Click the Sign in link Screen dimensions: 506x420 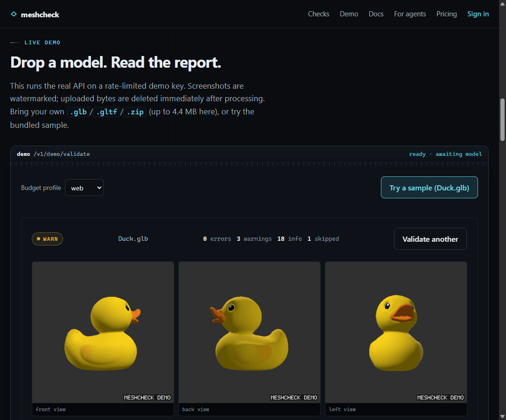pyautogui.click(x=478, y=14)
